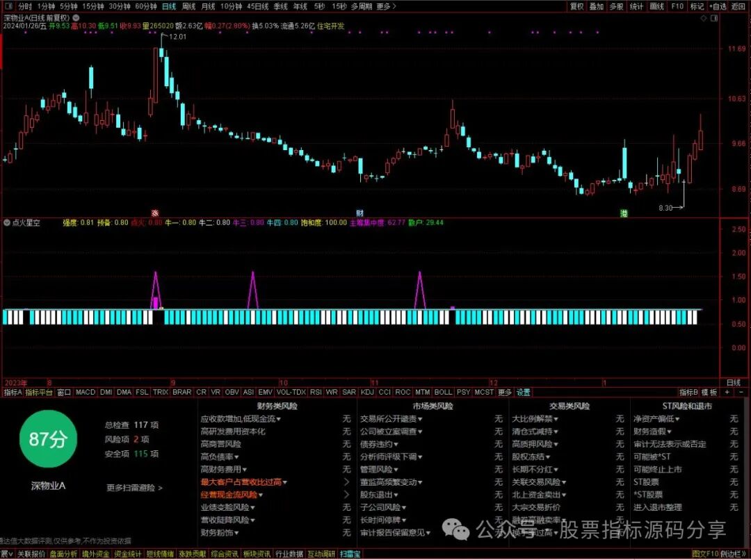Switch to 月线 monthly chart

[x=208, y=6]
